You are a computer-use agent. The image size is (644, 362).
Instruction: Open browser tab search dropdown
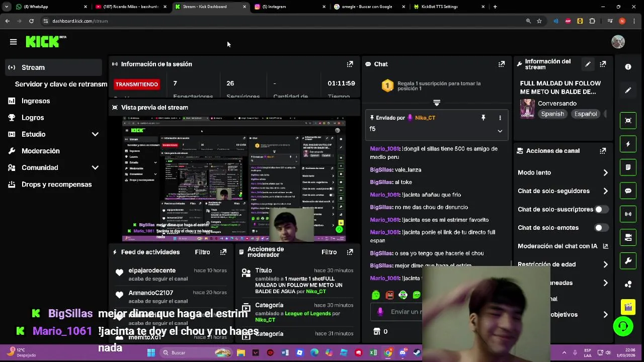click(x=7, y=7)
